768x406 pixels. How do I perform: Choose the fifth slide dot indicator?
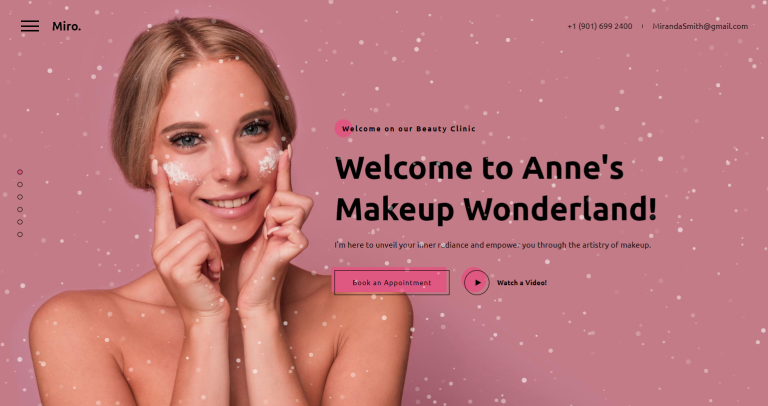click(x=20, y=222)
